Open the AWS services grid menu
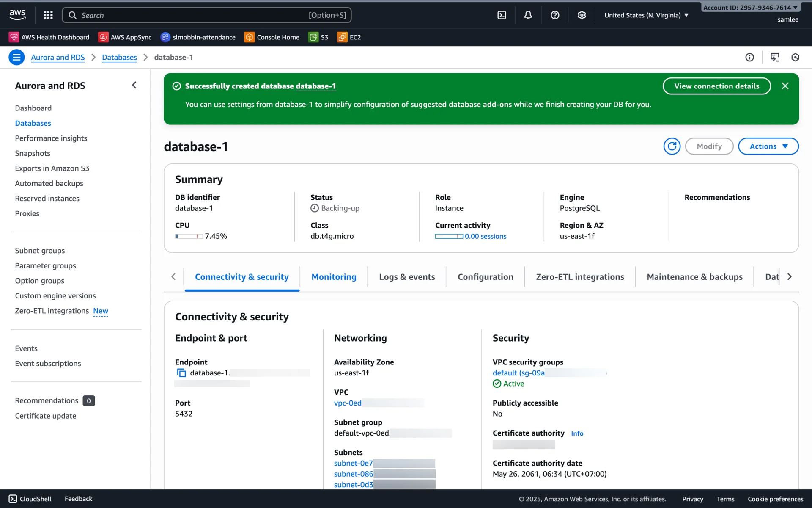Image resolution: width=812 pixels, height=508 pixels. tap(48, 15)
